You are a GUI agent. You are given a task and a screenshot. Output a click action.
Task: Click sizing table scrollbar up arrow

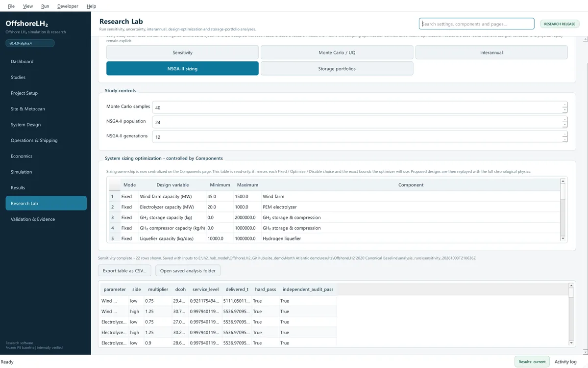pyautogui.click(x=563, y=181)
